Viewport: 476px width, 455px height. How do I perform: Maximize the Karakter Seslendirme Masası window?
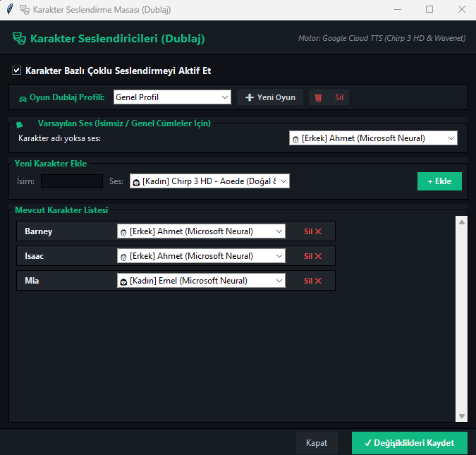tap(429, 9)
